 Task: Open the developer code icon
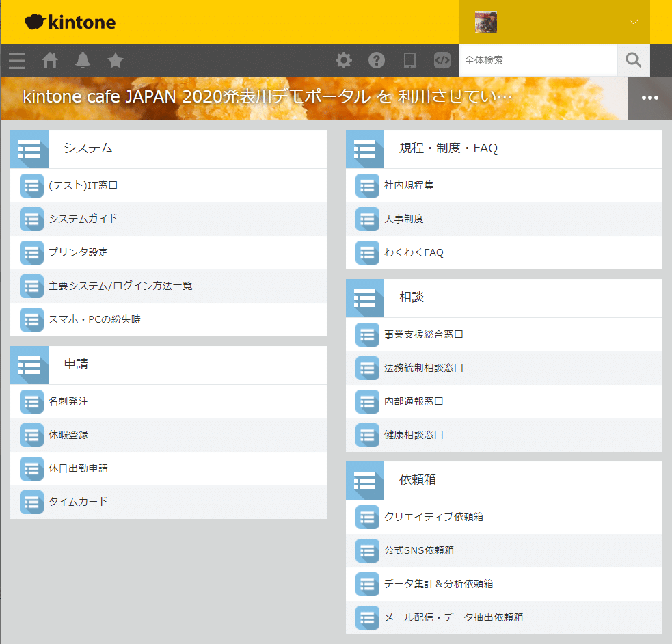coord(442,60)
